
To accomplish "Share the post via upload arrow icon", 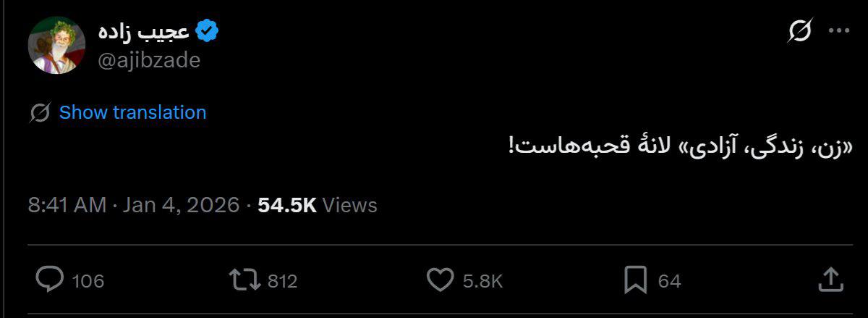I will [830, 279].
